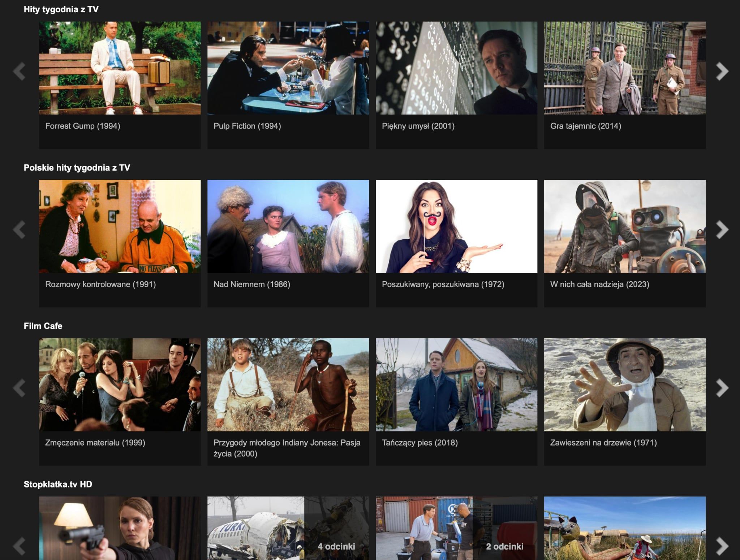
Task: Open Zawieszeni na drzewie thumbnail
Action: (x=625, y=385)
